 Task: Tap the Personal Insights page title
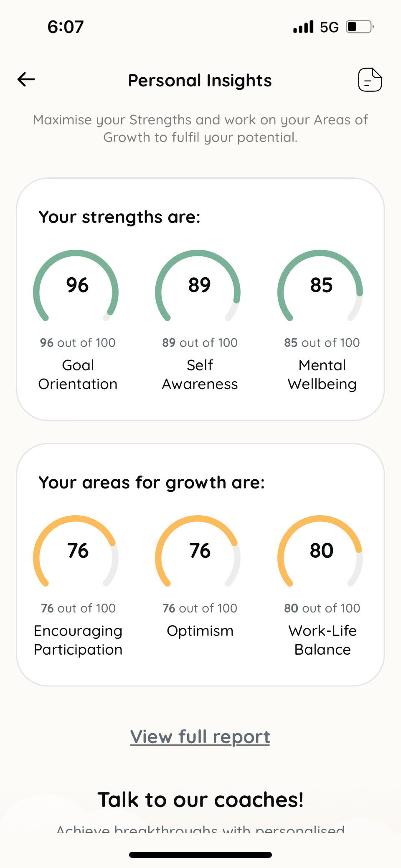tap(200, 81)
